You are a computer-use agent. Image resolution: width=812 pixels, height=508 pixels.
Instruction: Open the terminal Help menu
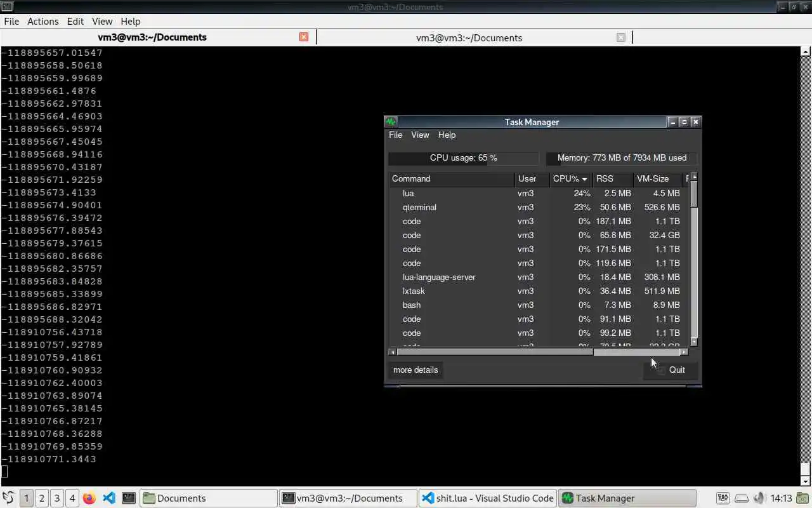point(130,21)
